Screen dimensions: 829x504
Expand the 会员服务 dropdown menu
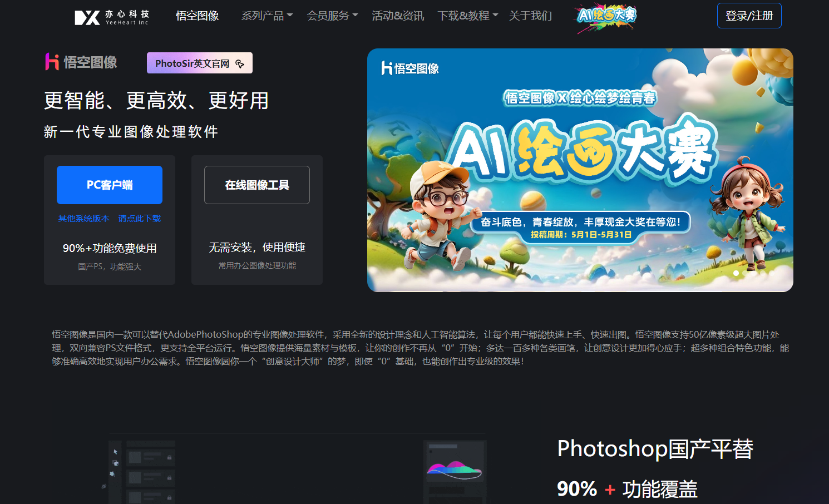click(x=332, y=16)
